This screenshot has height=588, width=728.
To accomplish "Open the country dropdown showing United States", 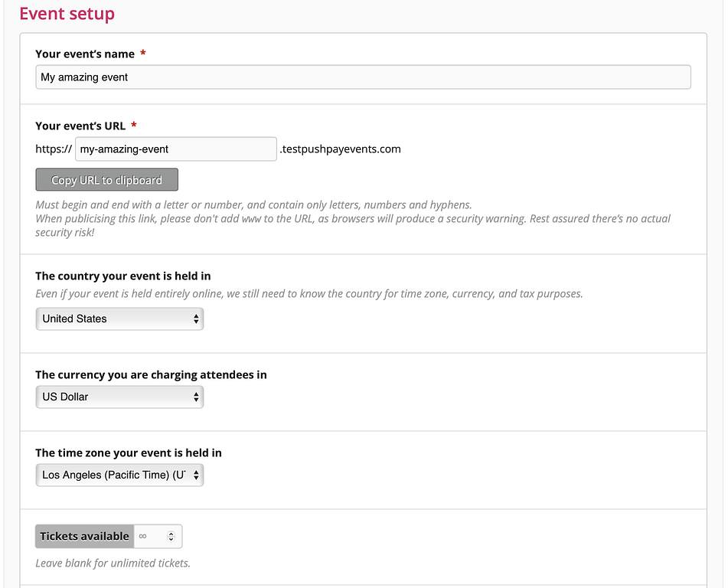I will tap(119, 318).
